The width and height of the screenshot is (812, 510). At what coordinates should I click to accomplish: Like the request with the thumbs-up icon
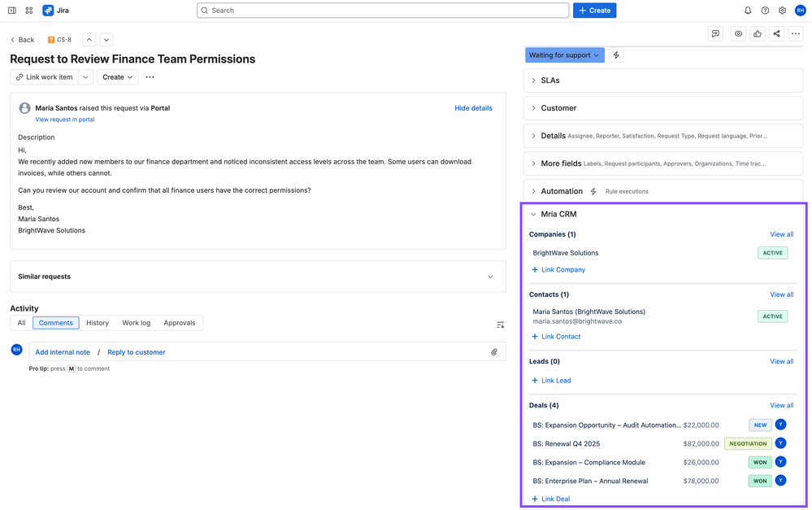756,33
